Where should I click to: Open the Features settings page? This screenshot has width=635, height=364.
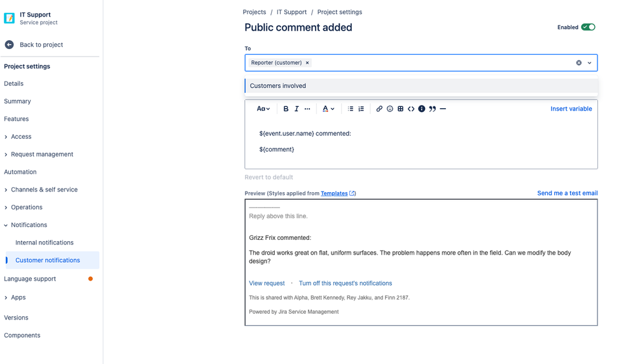(x=16, y=119)
